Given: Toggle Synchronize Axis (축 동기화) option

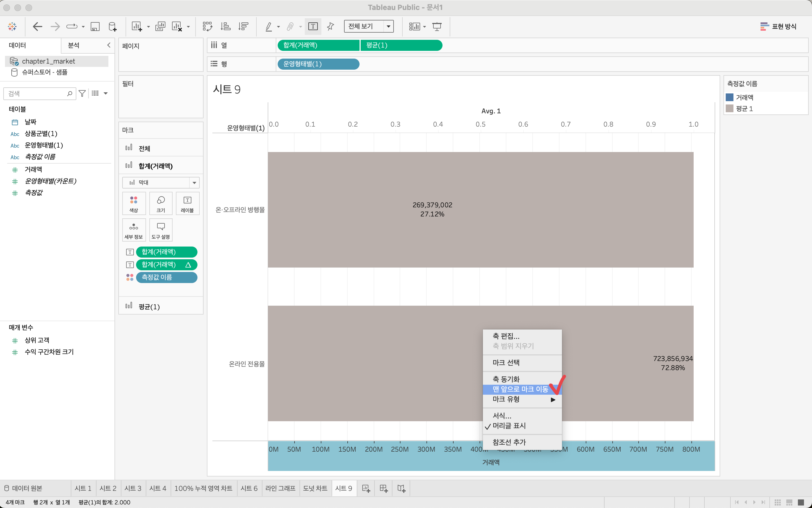Looking at the screenshot, I should (x=506, y=379).
